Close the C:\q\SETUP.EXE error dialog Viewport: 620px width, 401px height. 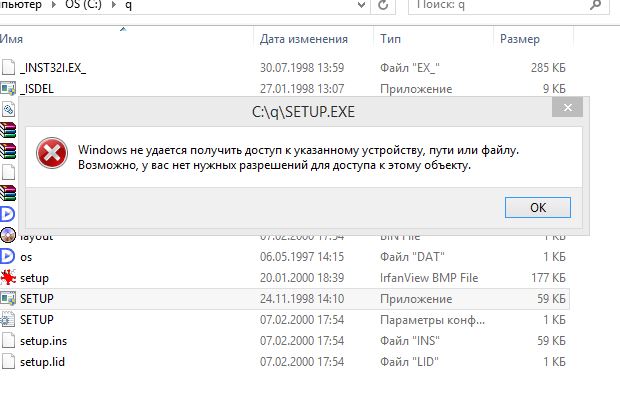pyautogui.click(x=567, y=107)
